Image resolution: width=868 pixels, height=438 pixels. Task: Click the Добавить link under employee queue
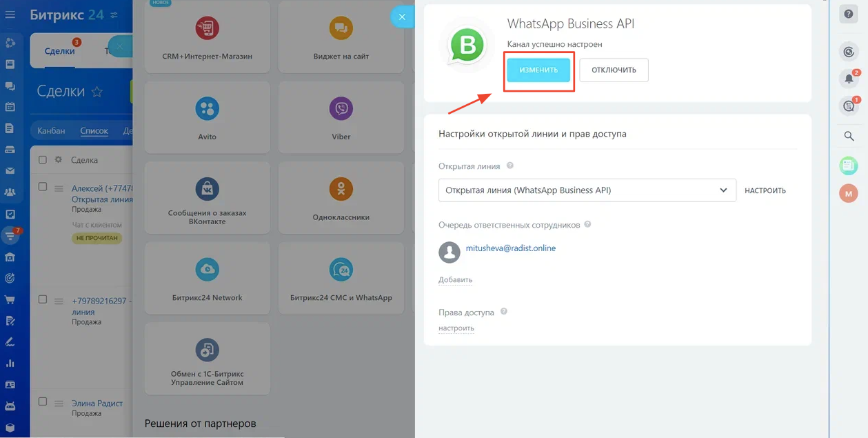coord(455,280)
